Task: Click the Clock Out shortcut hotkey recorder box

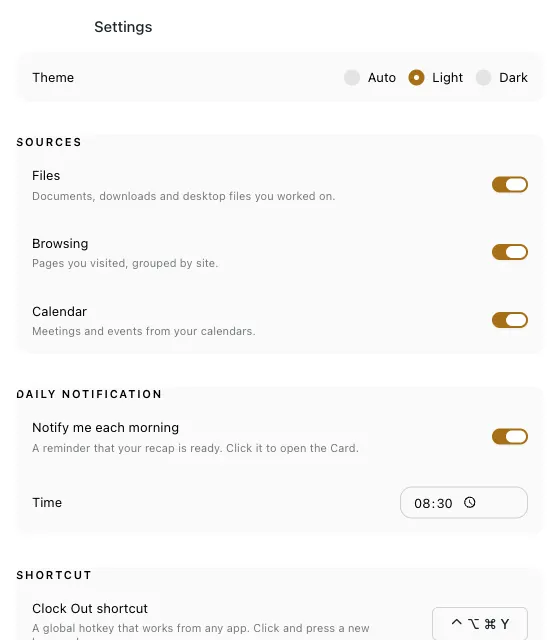Action: click(480, 624)
